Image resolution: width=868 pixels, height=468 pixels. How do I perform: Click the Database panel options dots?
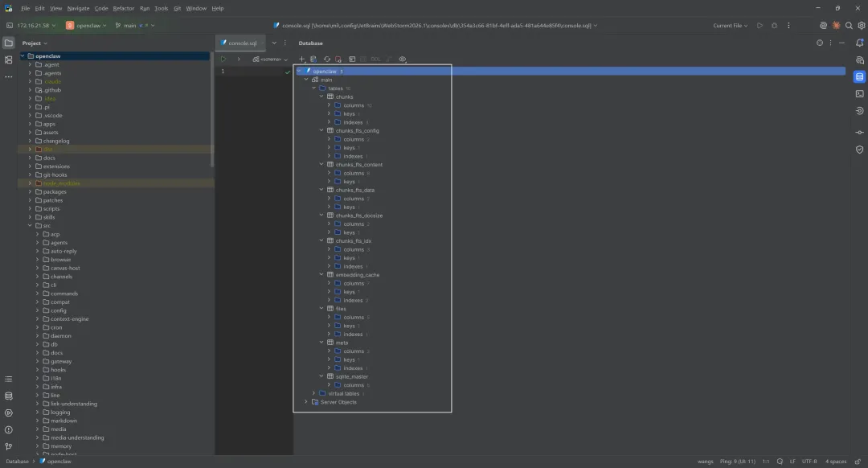830,43
